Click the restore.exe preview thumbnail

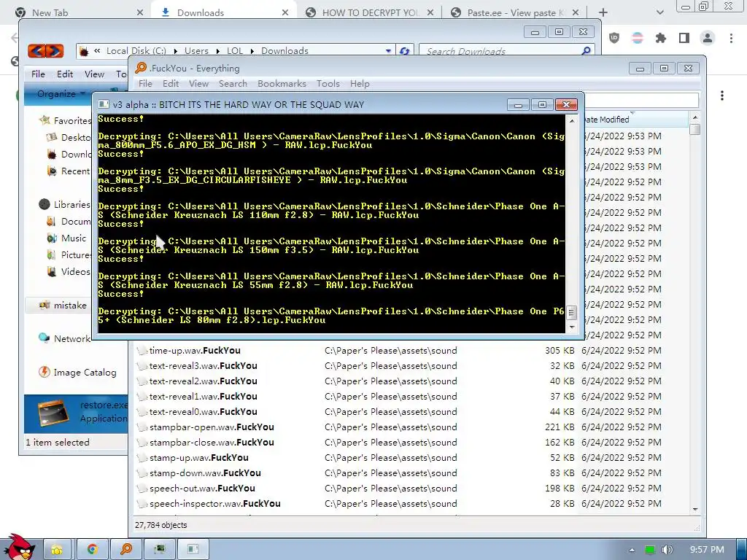[53, 413]
